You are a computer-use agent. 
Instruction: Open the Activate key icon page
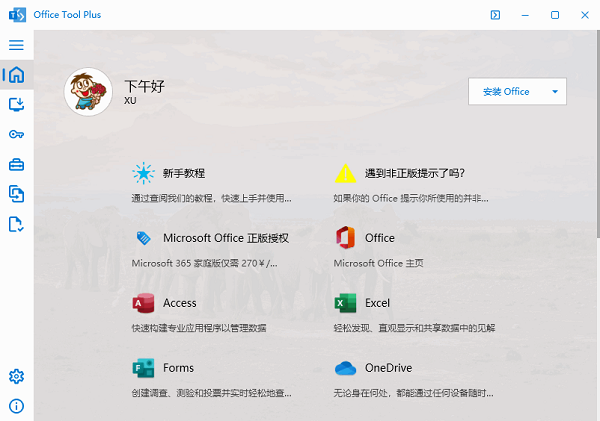click(x=16, y=135)
